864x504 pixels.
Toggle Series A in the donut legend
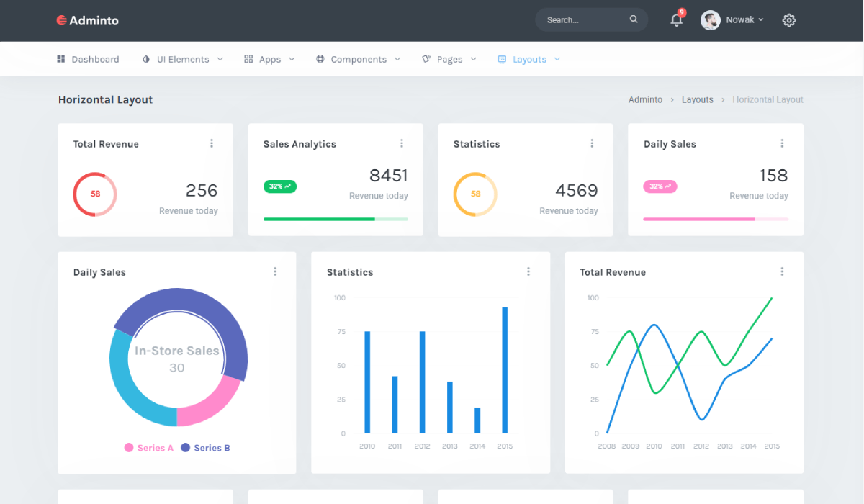149,448
